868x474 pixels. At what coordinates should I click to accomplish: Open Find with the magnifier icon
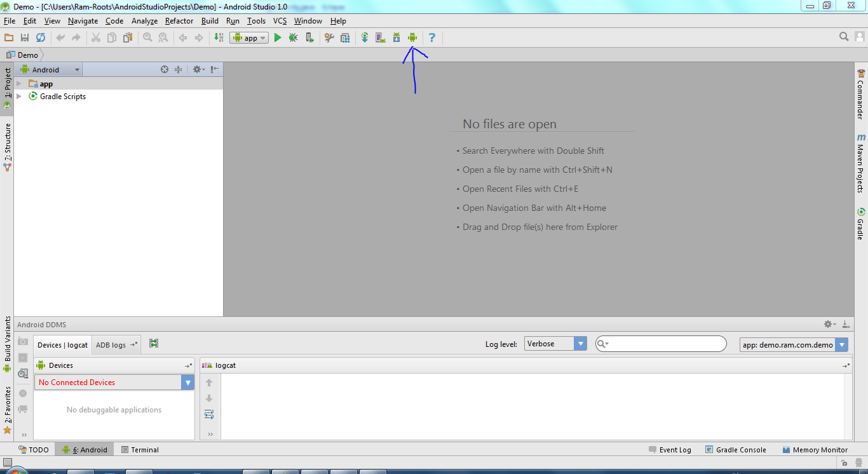click(x=147, y=38)
